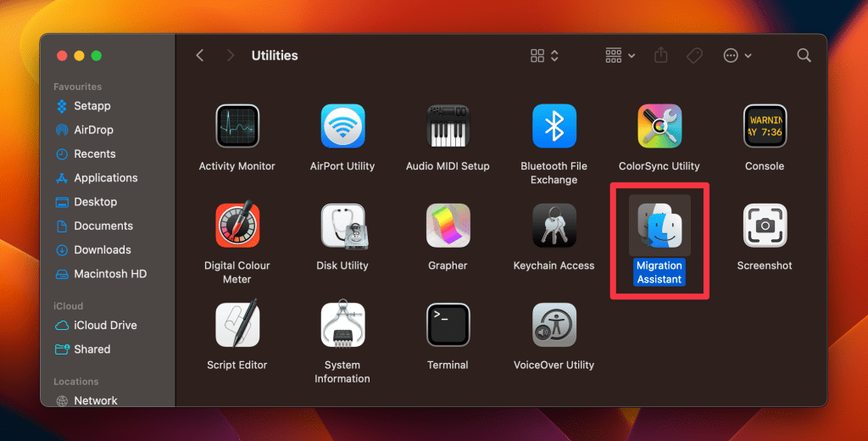
Task: Open Desktop in the sidebar
Action: (x=86, y=202)
